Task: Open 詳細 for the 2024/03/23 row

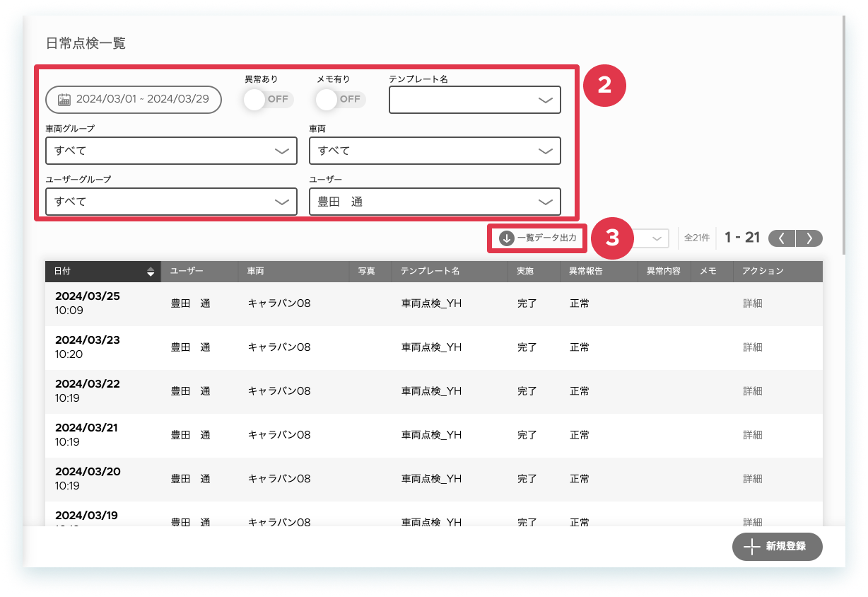Action: [753, 347]
